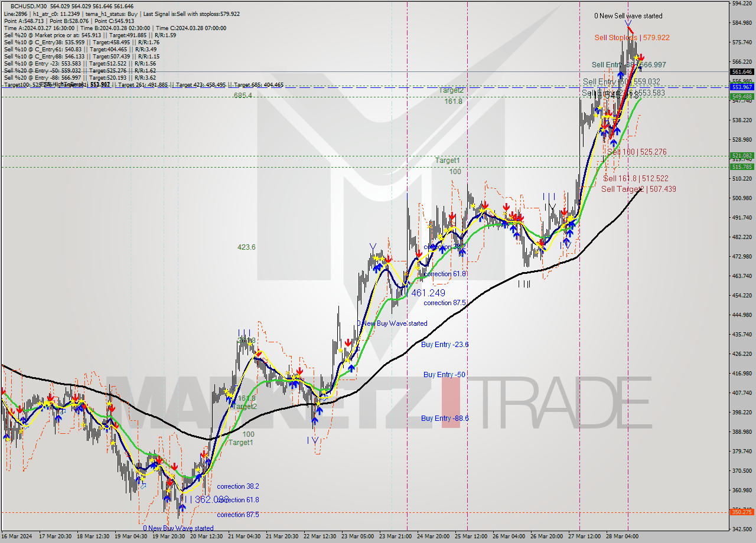Select the '0 New Sell wave started' annotation

(x=628, y=16)
